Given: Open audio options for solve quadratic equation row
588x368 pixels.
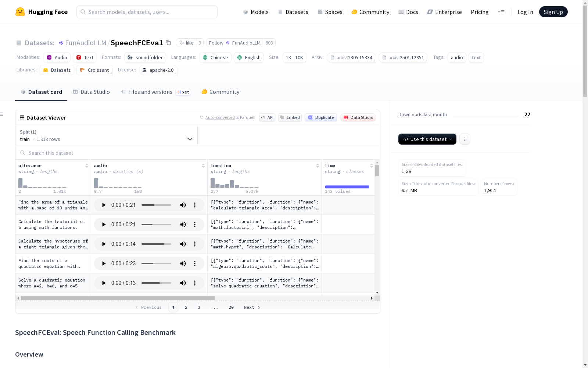Looking at the screenshot, I should [x=195, y=283].
